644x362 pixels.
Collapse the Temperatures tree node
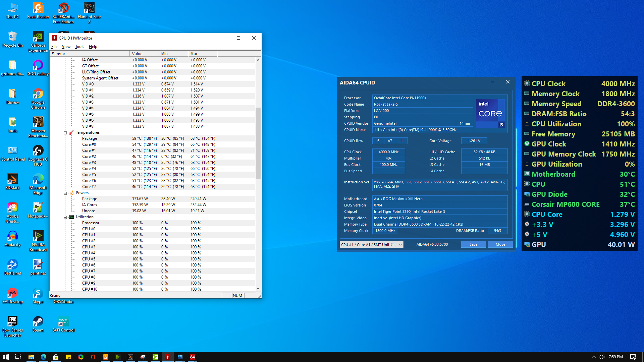(x=65, y=133)
